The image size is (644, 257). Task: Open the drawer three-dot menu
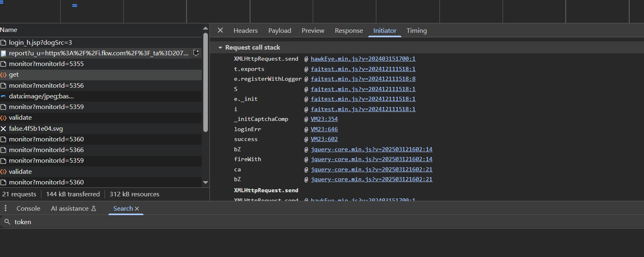click(x=5, y=208)
